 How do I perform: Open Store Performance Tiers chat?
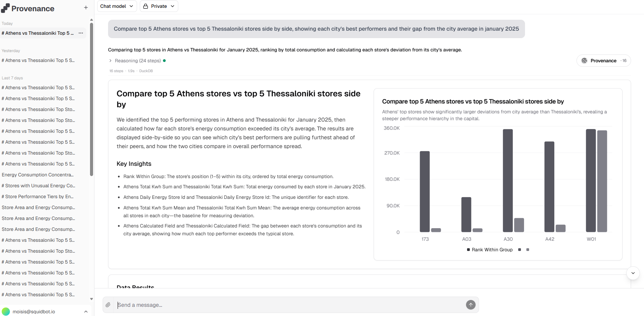[38, 196]
